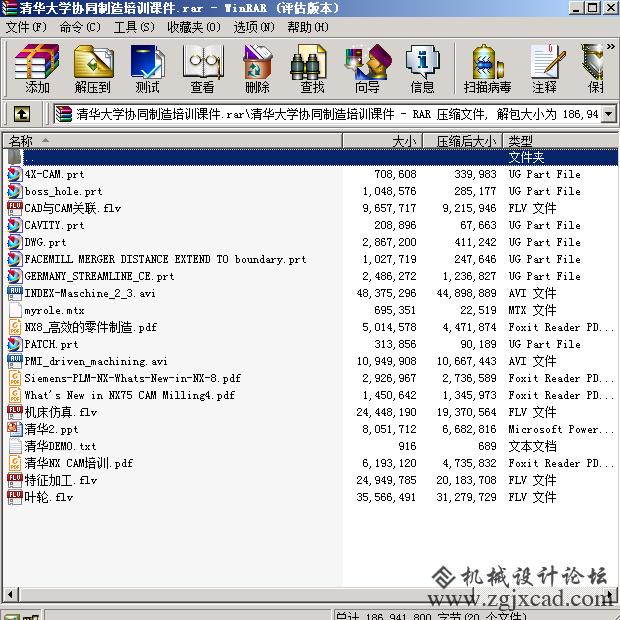Click FLV icon of CAD与CAM关联.flv
The width and height of the screenshot is (620, 620).
point(15,208)
